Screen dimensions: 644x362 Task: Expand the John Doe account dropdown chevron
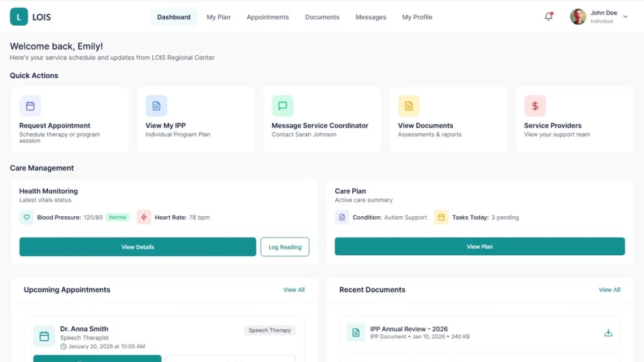point(625,17)
